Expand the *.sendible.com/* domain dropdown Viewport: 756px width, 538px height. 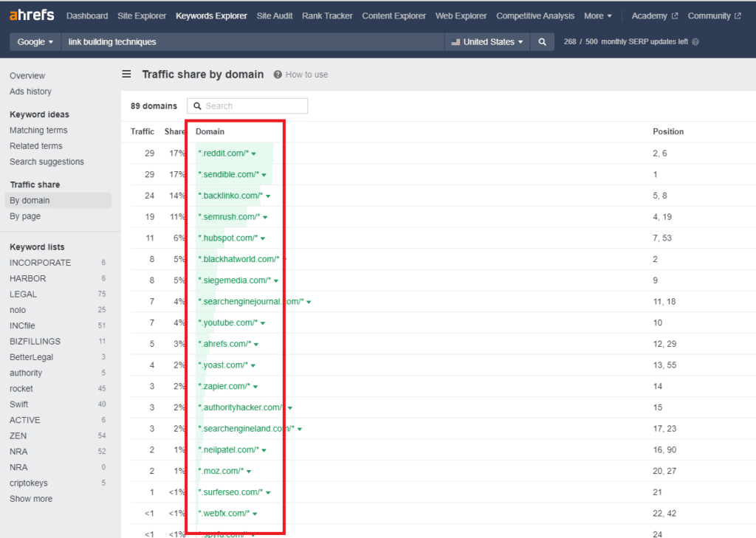(264, 175)
